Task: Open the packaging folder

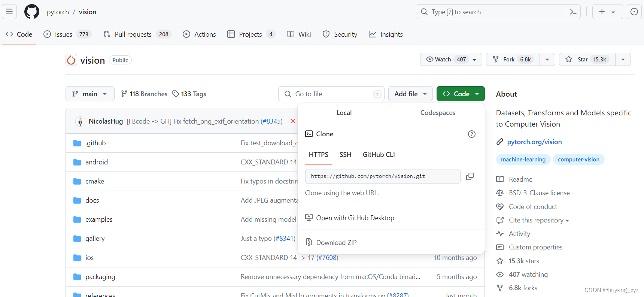Action: 100,277
